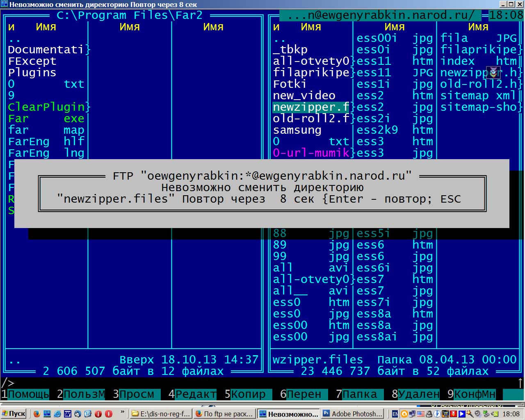Viewport: 525px width, 420px height.
Task: Select the far map file
Action: tap(46, 130)
